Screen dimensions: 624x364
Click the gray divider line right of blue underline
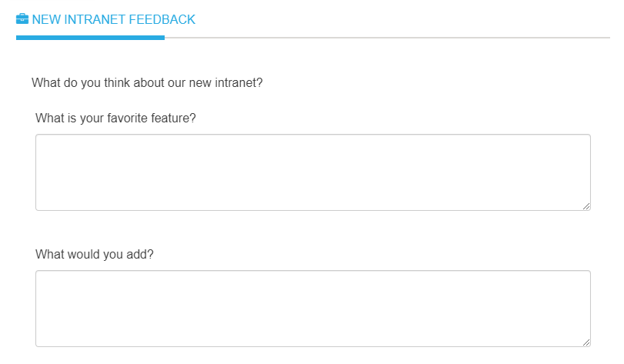click(x=385, y=37)
